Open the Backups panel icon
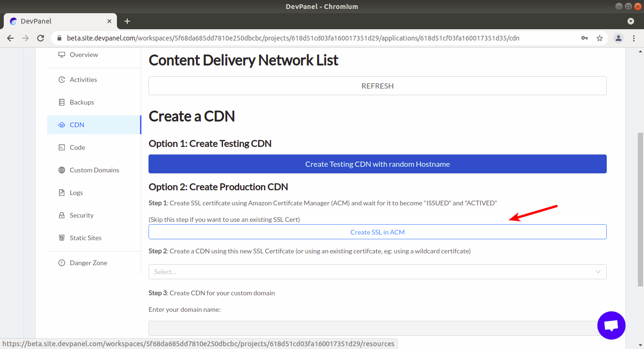 [x=62, y=102]
